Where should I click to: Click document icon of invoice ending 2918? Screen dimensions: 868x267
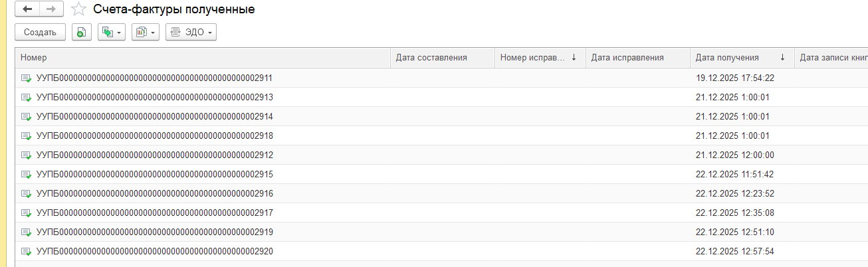click(27, 136)
